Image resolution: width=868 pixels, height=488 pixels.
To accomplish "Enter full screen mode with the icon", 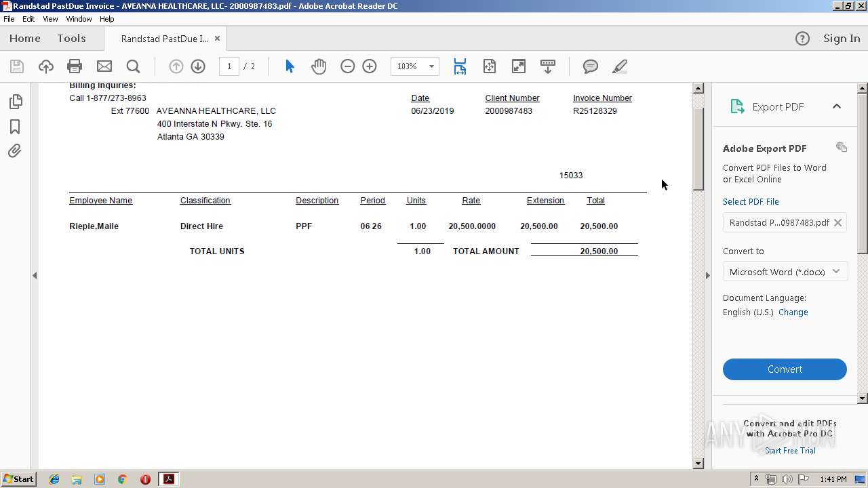I will pos(518,66).
